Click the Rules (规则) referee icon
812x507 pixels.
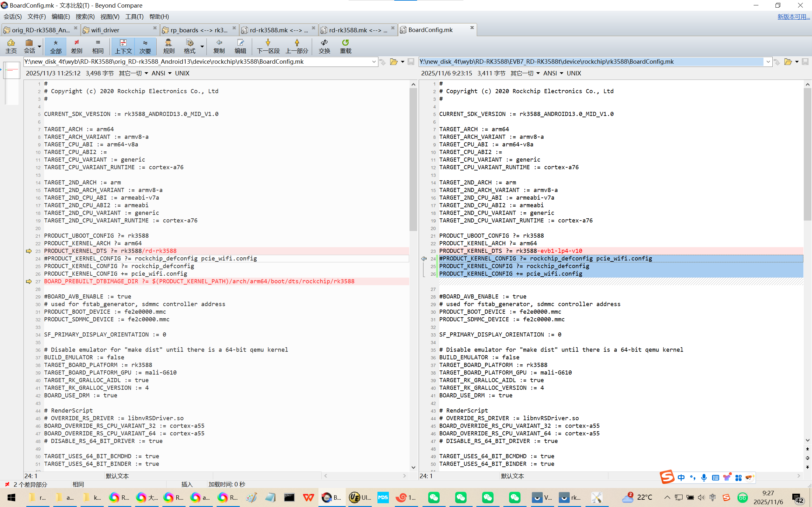pyautogui.click(x=168, y=46)
